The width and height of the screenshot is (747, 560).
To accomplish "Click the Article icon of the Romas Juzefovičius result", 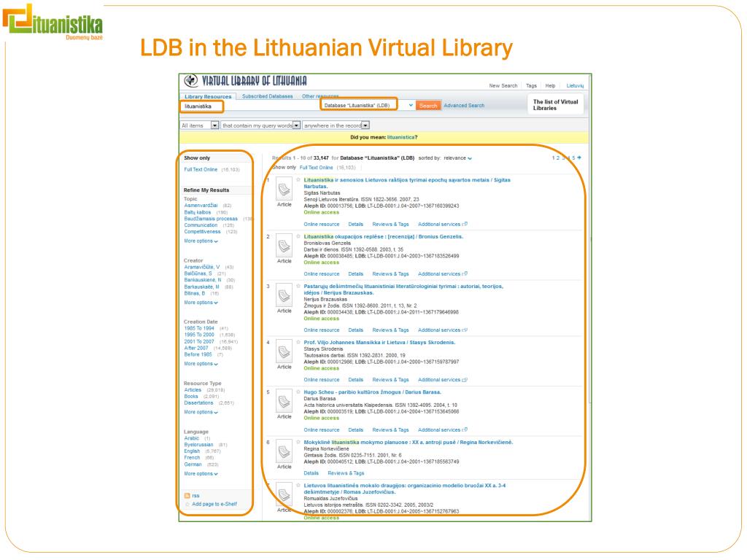I will pyautogui.click(x=285, y=495).
